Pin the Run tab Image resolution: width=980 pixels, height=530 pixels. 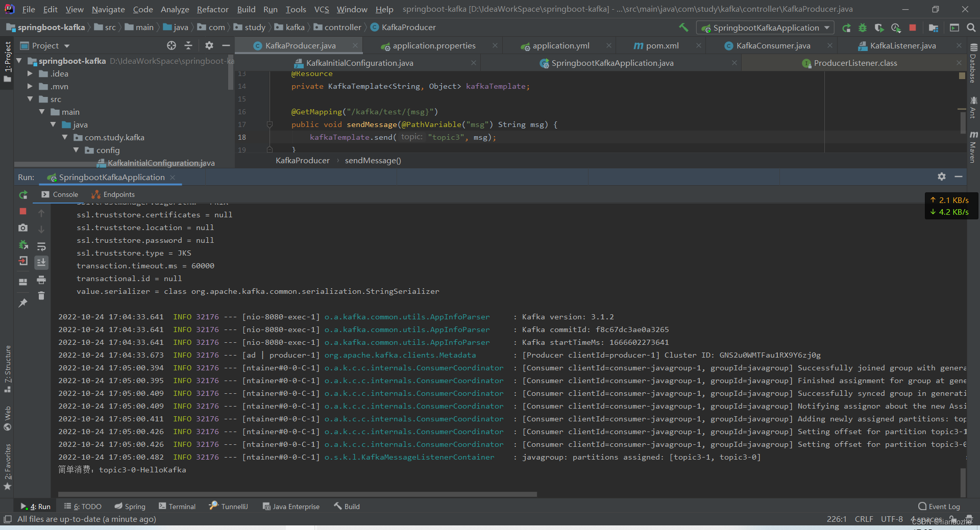[23, 303]
